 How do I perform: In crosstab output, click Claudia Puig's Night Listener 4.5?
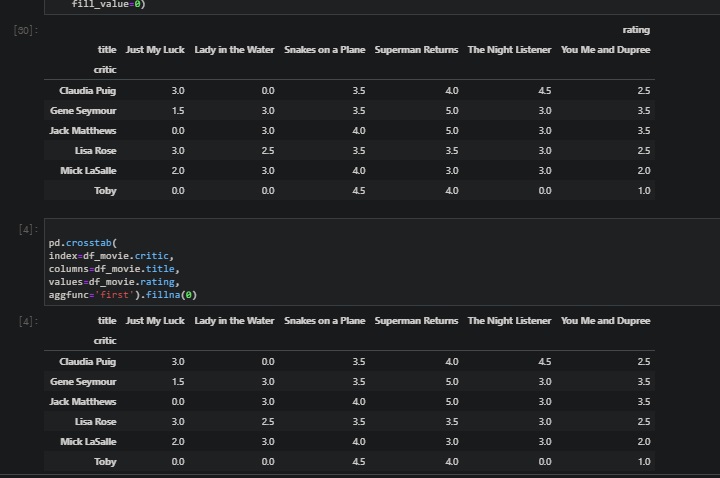[545, 361]
